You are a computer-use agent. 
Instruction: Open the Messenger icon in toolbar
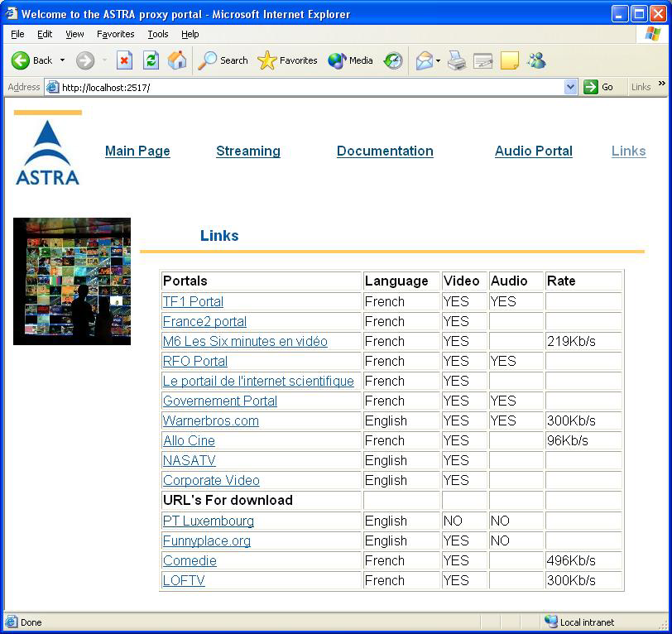[x=536, y=60]
